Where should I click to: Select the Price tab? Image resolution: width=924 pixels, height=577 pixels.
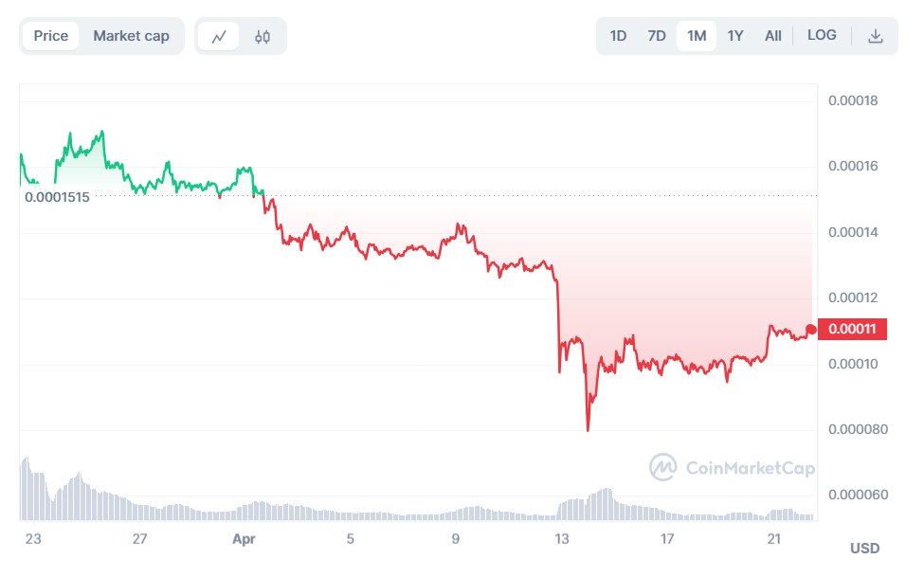51,36
